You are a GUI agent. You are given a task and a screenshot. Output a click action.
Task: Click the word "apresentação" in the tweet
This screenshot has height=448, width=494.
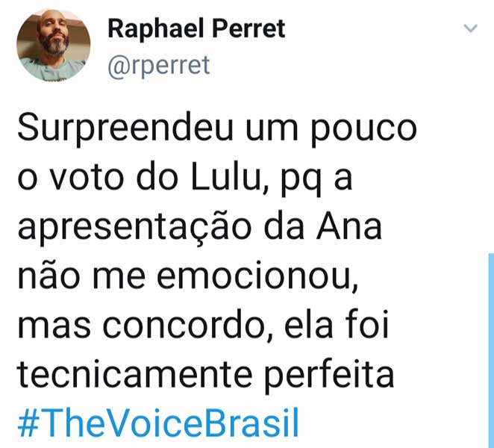(x=140, y=228)
